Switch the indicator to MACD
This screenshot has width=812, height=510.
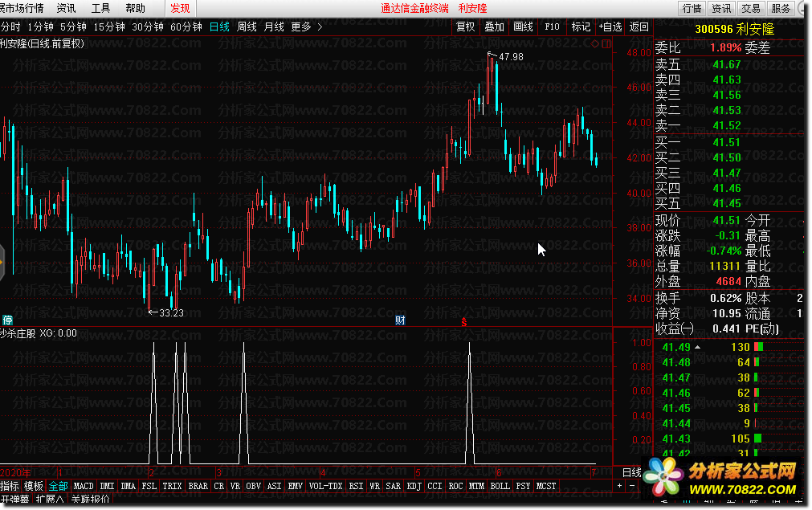click(84, 486)
